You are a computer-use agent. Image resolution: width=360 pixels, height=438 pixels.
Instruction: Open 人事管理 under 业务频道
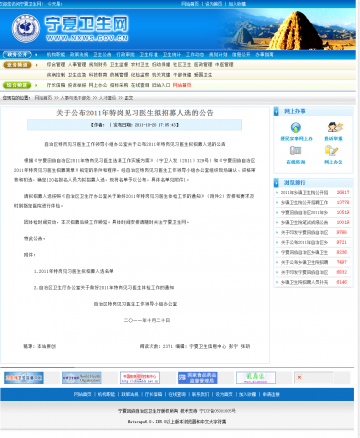[x=77, y=65]
